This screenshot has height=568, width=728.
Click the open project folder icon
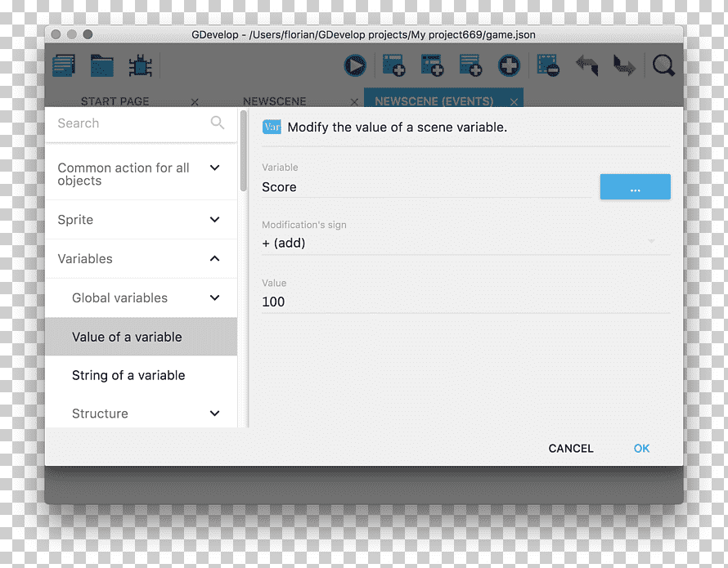tap(102, 65)
